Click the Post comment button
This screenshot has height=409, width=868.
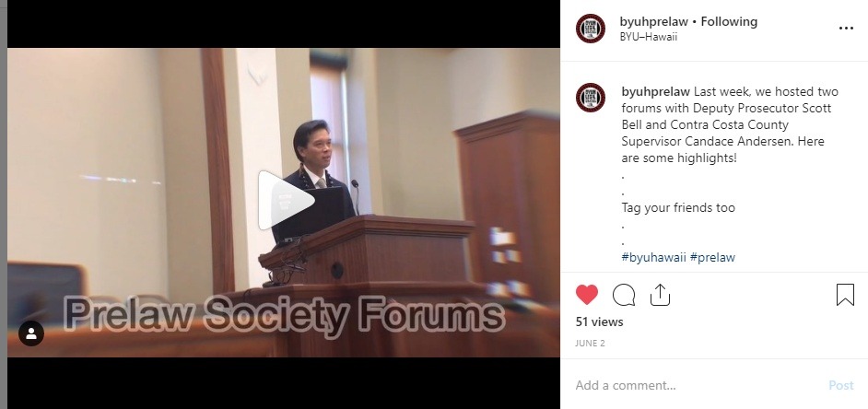[x=841, y=385]
